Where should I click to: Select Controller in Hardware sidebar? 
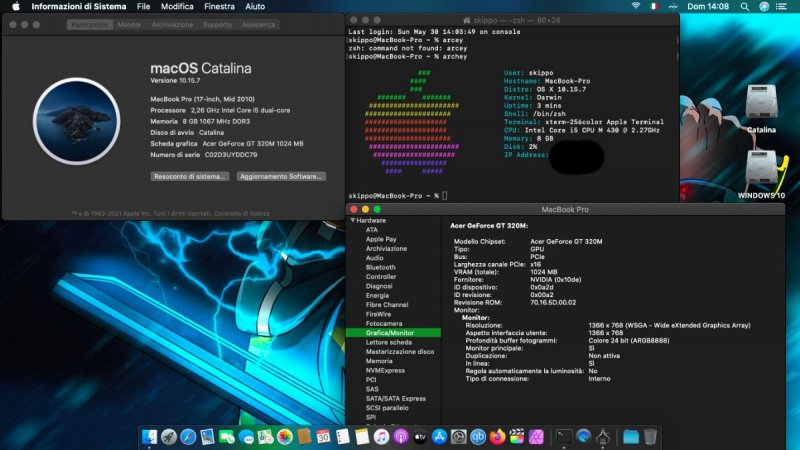coord(381,277)
